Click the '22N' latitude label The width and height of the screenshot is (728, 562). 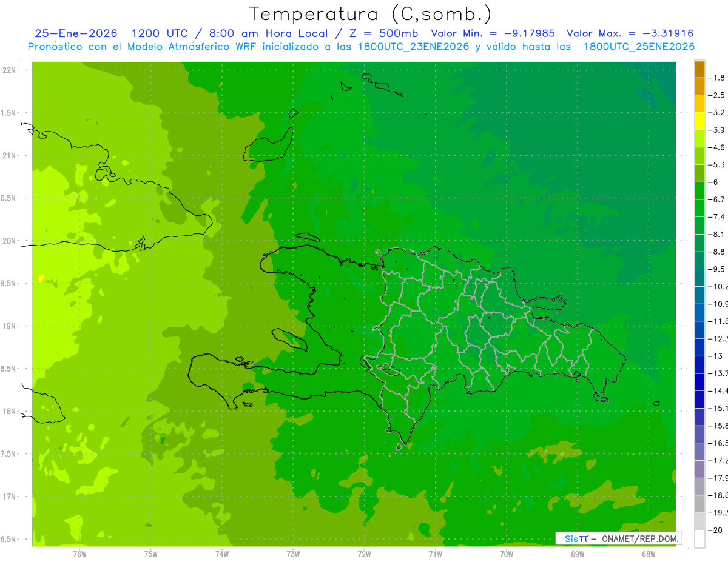point(9,70)
